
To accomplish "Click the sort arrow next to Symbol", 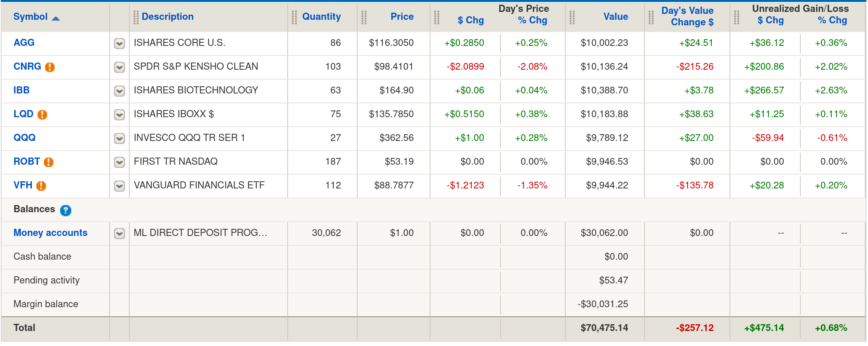I will pyautogui.click(x=56, y=18).
